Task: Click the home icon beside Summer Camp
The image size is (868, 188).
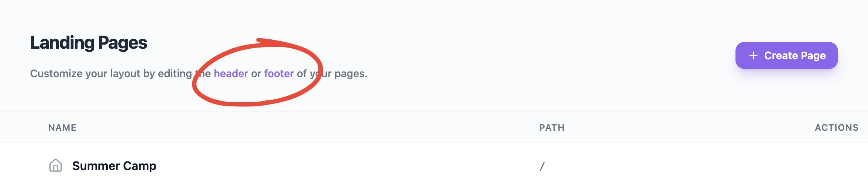Action: (x=56, y=165)
